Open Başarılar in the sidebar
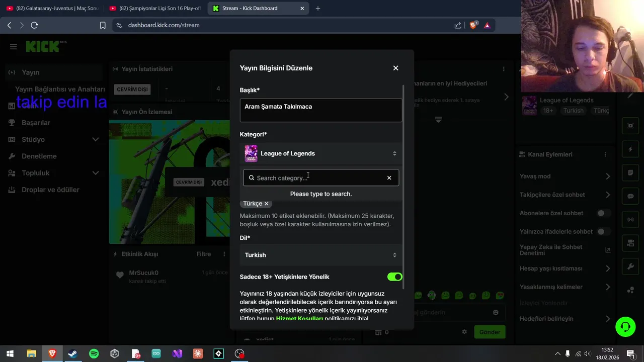Image resolution: width=644 pixels, height=362 pixels. tap(36, 123)
